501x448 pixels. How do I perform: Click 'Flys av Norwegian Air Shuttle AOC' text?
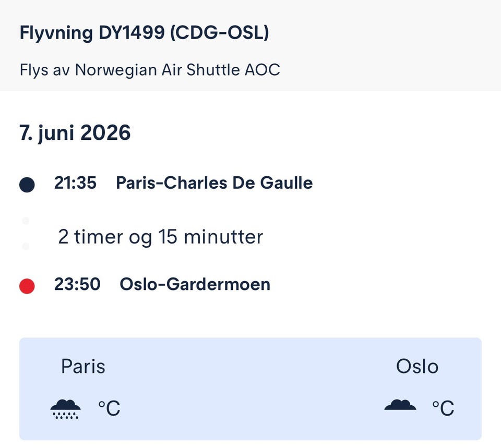tap(150, 70)
